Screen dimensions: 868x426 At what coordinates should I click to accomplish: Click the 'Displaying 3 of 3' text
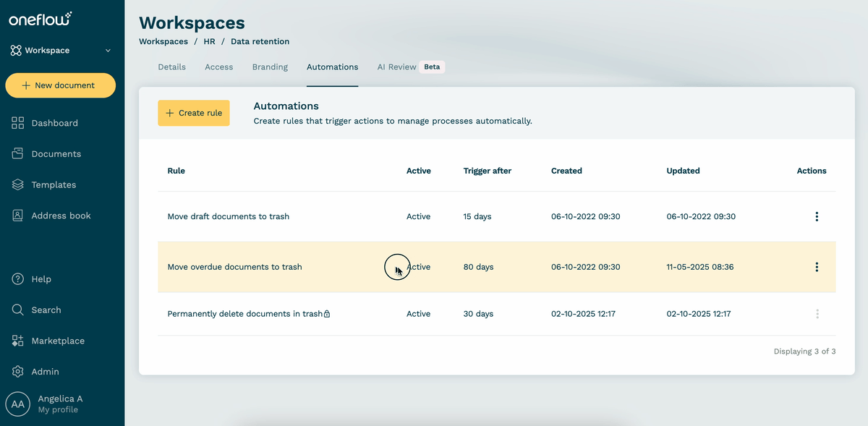point(804,352)
